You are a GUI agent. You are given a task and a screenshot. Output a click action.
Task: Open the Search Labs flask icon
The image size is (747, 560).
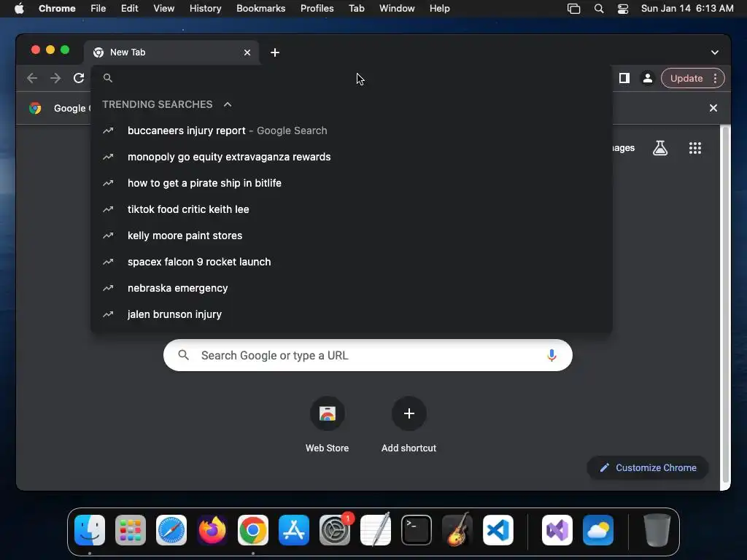pos(659,148)
